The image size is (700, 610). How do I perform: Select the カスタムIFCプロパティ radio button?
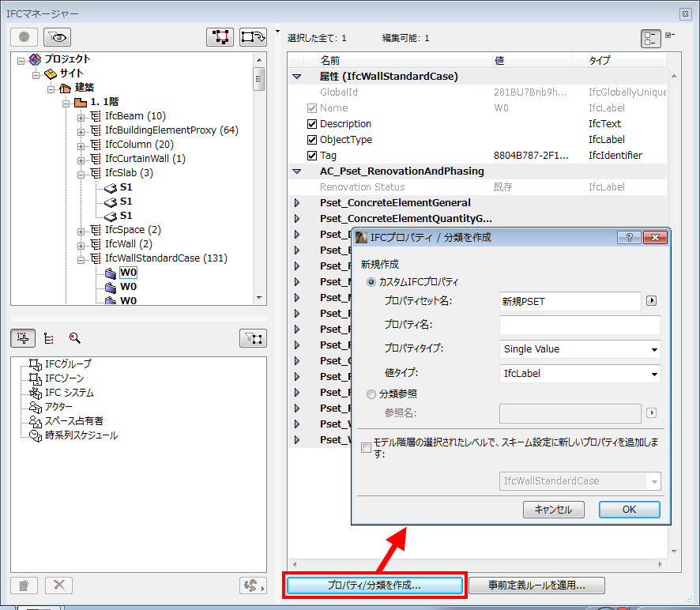(371, 282)
